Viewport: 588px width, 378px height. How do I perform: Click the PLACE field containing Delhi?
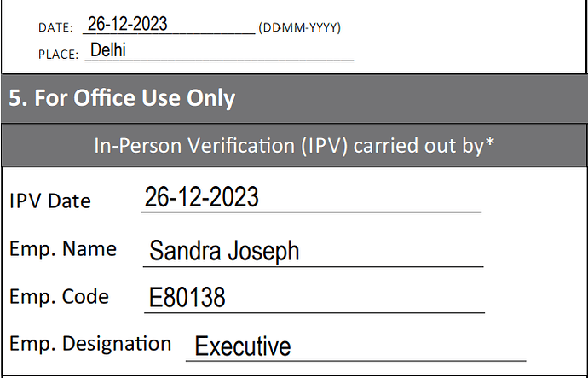pyautogui.click(x=219, y=50)
